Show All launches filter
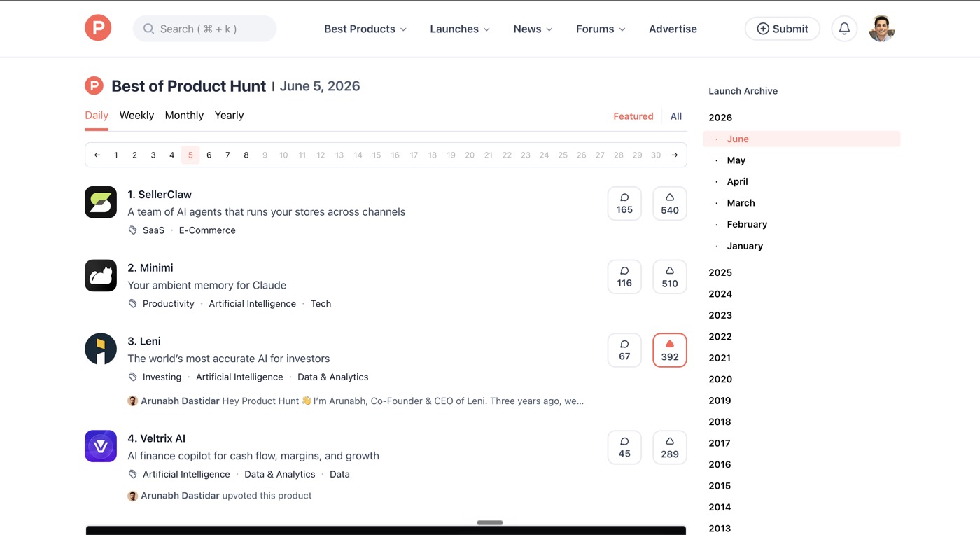Image resolution: width=980 pixels, height=535 pixels. [676, 116]
